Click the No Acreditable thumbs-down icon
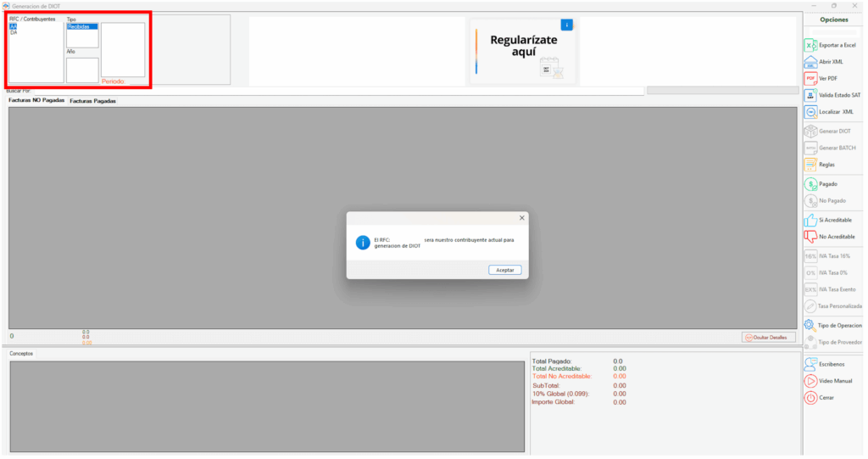 (x=810, y=237)
